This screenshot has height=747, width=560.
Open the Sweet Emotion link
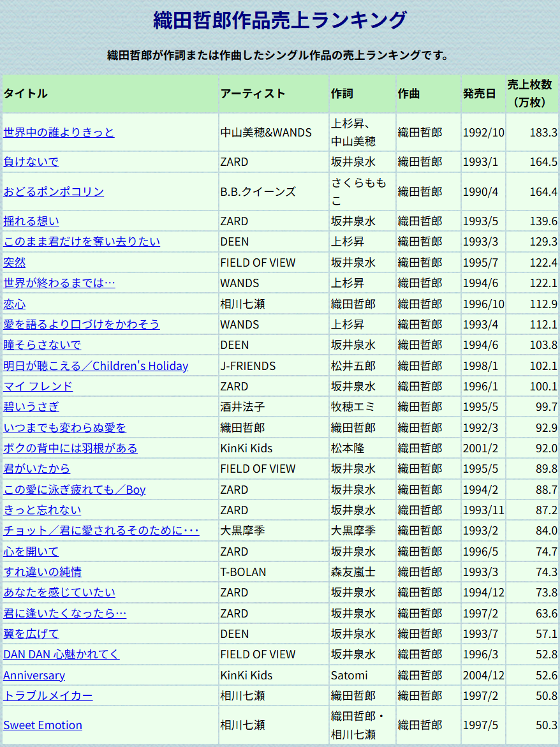pos(43,725)
